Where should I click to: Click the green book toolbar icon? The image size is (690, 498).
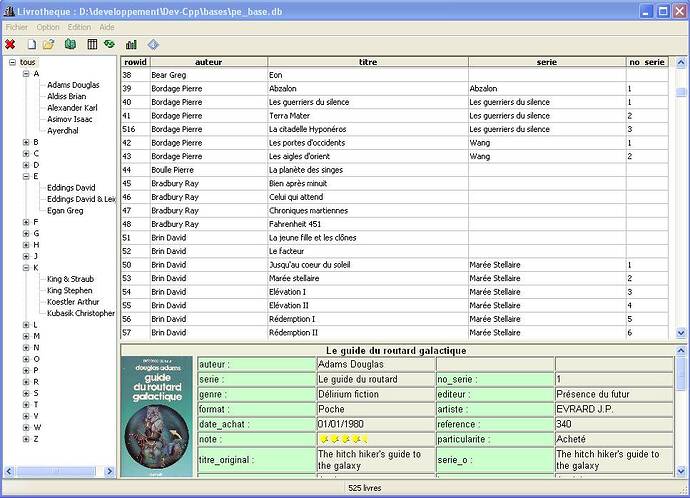tap(70, 45)
